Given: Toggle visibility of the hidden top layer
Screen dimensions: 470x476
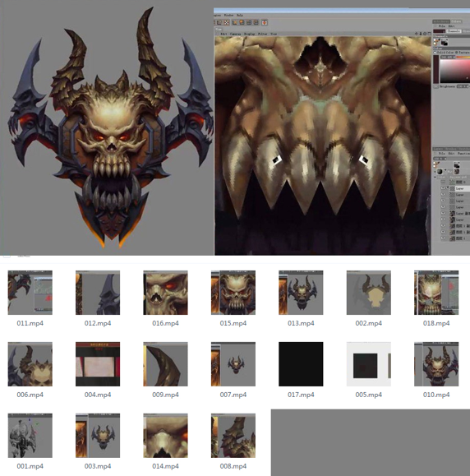Looking at the screenshot, I should pos(443,182).
